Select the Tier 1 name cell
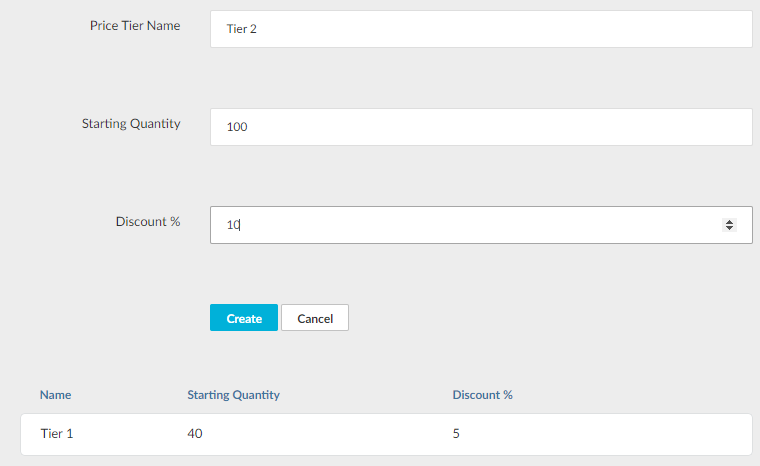 pos(57,434)
